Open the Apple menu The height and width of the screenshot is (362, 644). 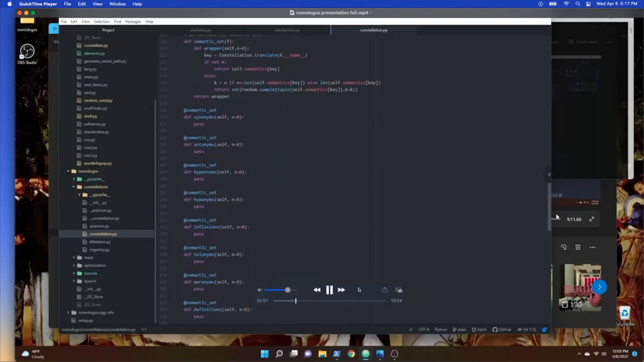9,4
